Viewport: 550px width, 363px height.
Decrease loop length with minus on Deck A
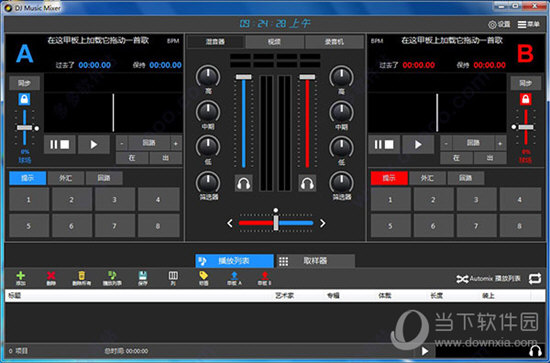122,143
